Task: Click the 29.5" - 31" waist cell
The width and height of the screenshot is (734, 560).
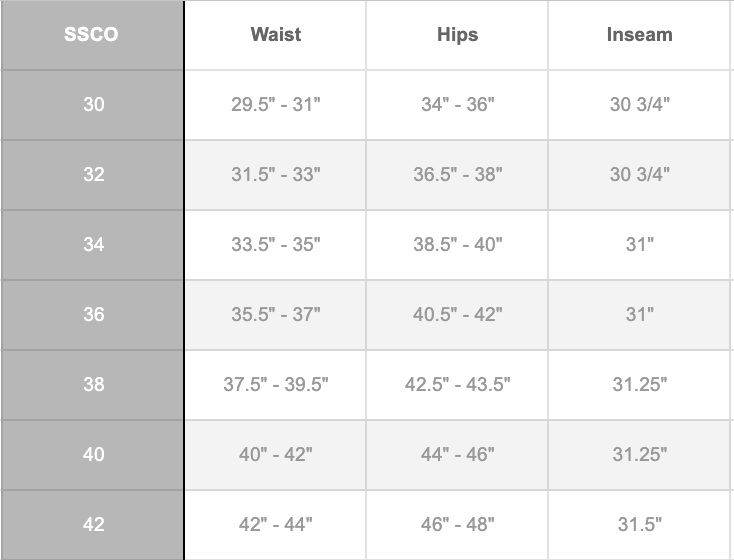Action: (275, 104)
